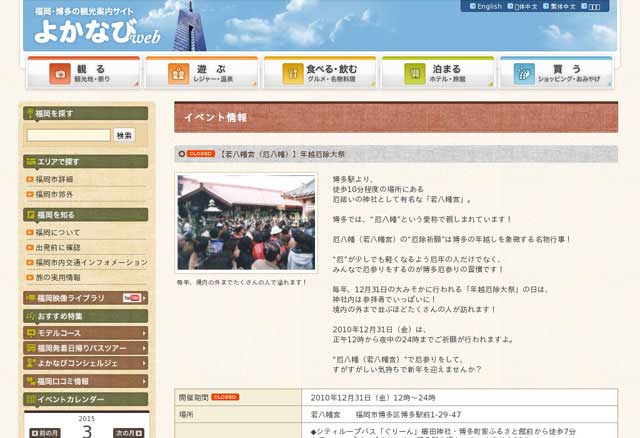Open the 遊ぶ leisure tab

[x=202, y=73]
